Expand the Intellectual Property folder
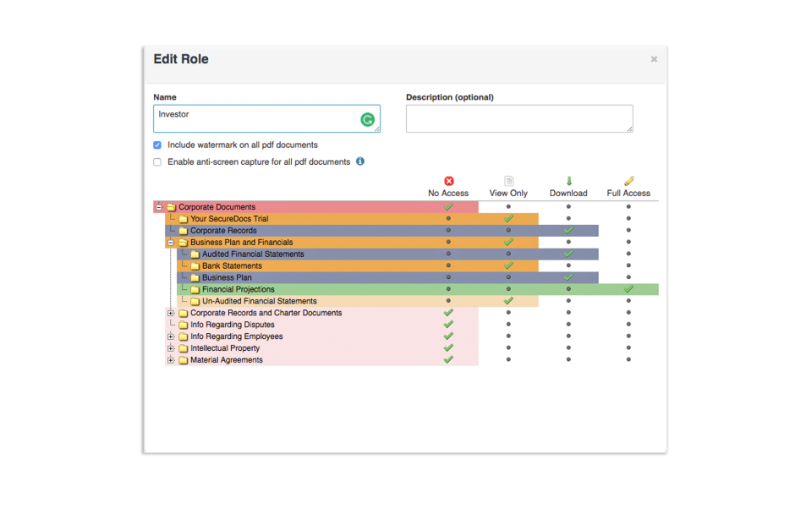This screenshot has height=525, width=812. pyautogui.click(x=171, y=347)
